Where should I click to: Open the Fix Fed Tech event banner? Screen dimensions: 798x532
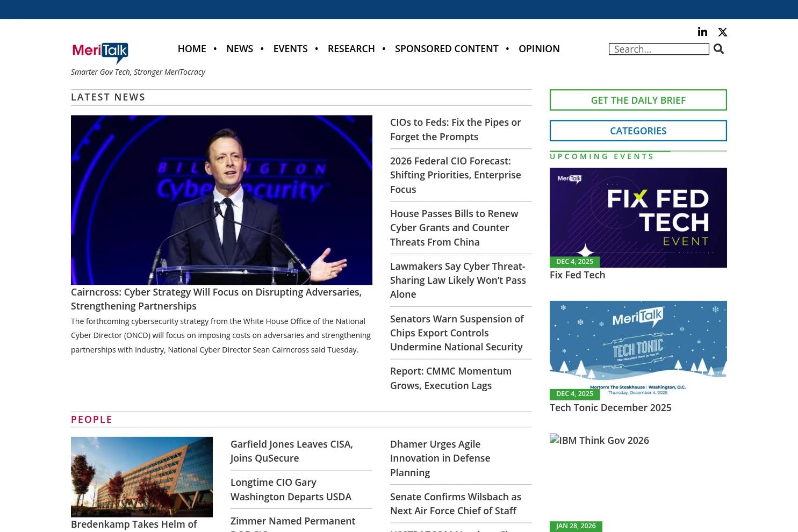coord(638,218)
